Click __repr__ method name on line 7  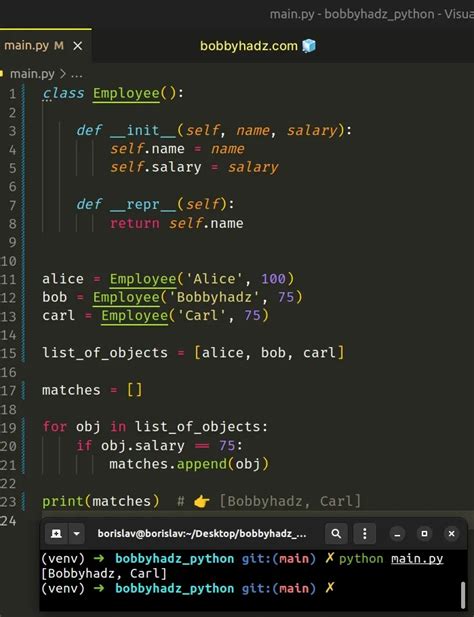coord(143,204)
